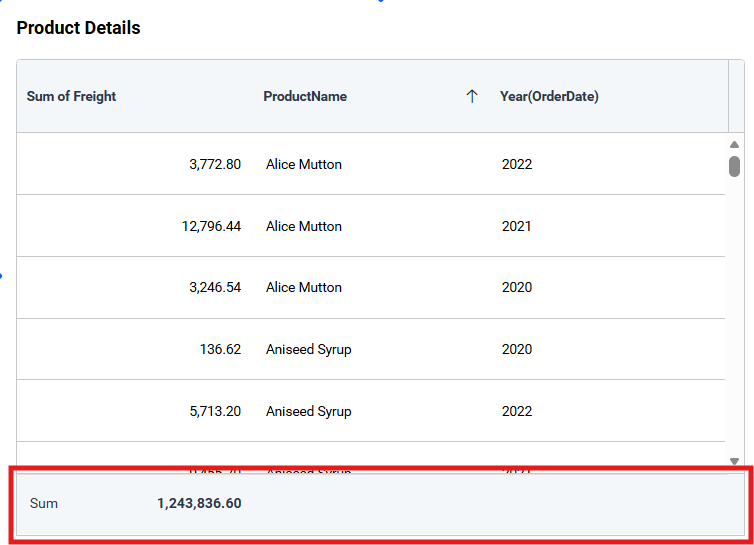This screenshot has width=754, height=545.
Task: Select Aniseed Syrup in the 5,713.20 row
Action: tap(308, 412)
